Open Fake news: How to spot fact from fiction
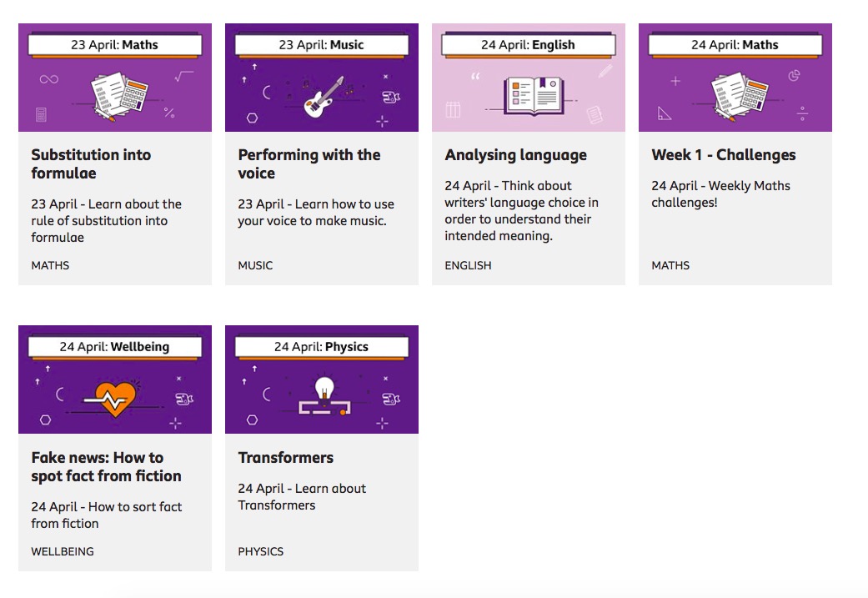 click(x=106, y=467)
